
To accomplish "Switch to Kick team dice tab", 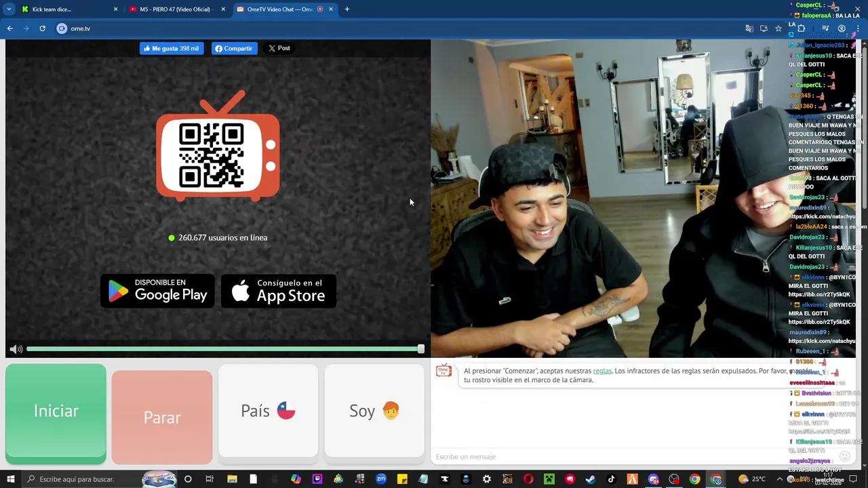I will point(71,9).
